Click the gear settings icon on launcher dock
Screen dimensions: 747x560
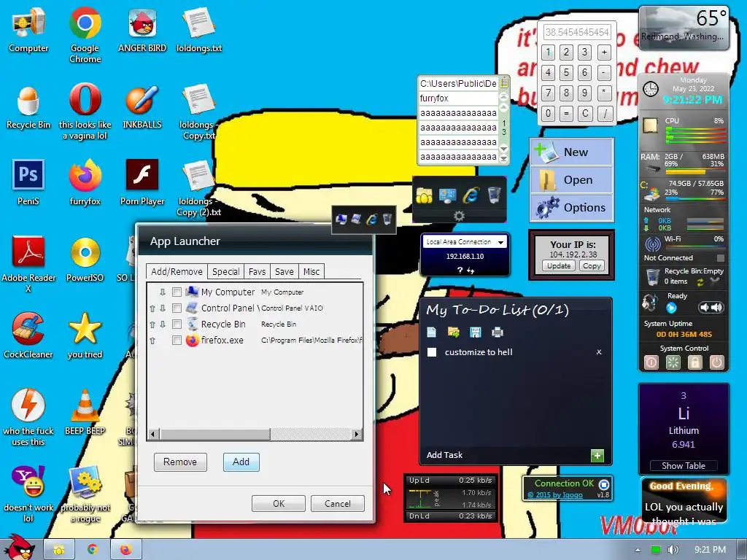click(x=459, y=216)
